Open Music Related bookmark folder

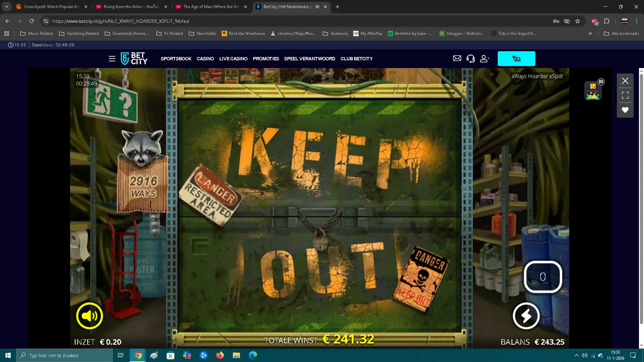point(37,34)
